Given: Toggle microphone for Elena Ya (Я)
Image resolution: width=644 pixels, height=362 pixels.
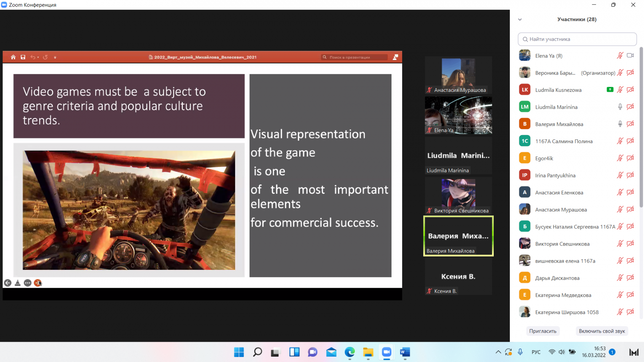Looking at the screenshot, I should click(620, 55).
